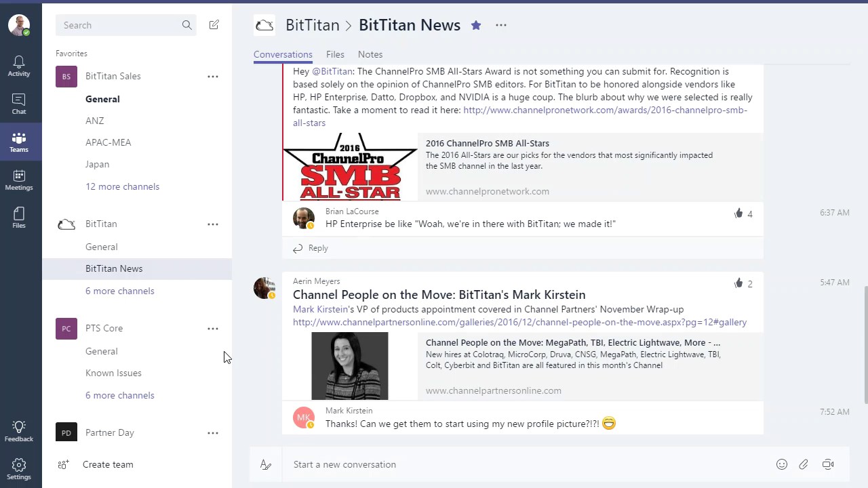The height and width of the screenshot is (488, 868).
Task: Click Mark Kirstein's MK avatar
Action: (x=304, y=418)
